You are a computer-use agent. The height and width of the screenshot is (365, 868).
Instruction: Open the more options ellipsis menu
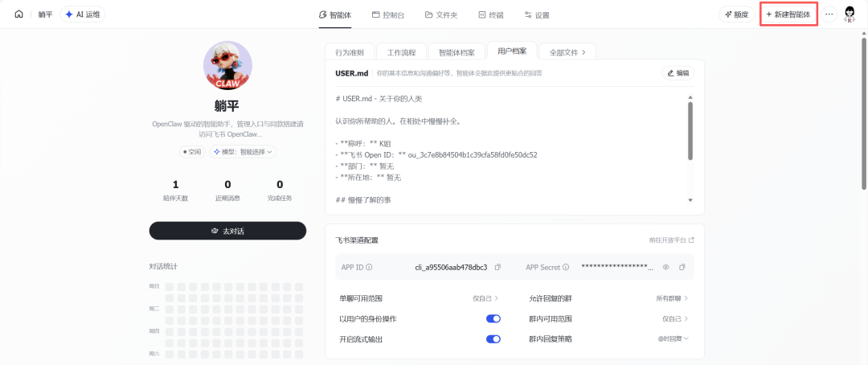829,14
